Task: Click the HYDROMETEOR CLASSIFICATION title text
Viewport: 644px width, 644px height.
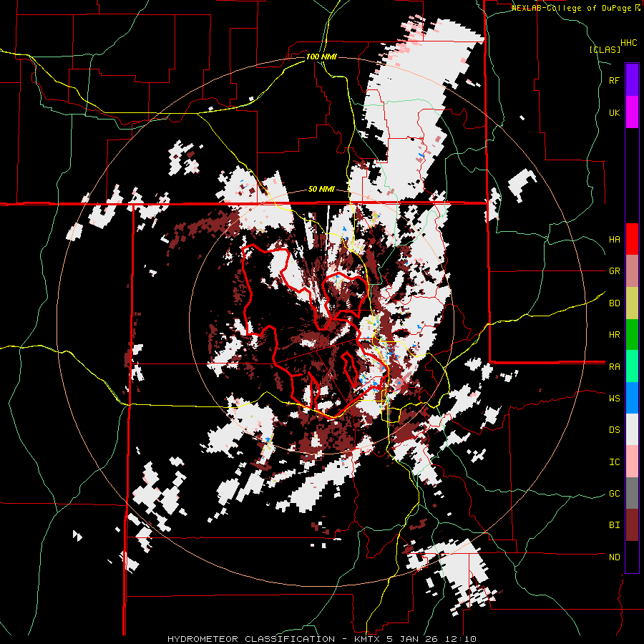Action: point(251,639)
